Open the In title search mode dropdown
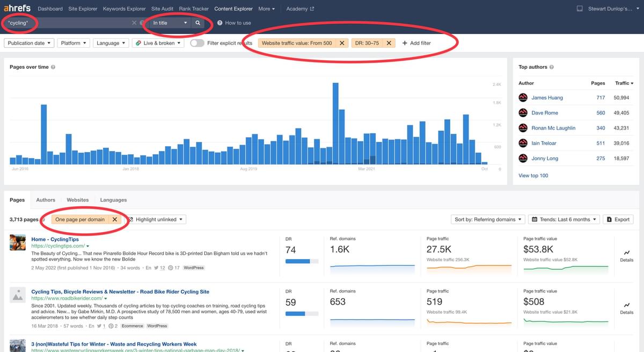The image size is (644, 352). click(x=170, y=23)
